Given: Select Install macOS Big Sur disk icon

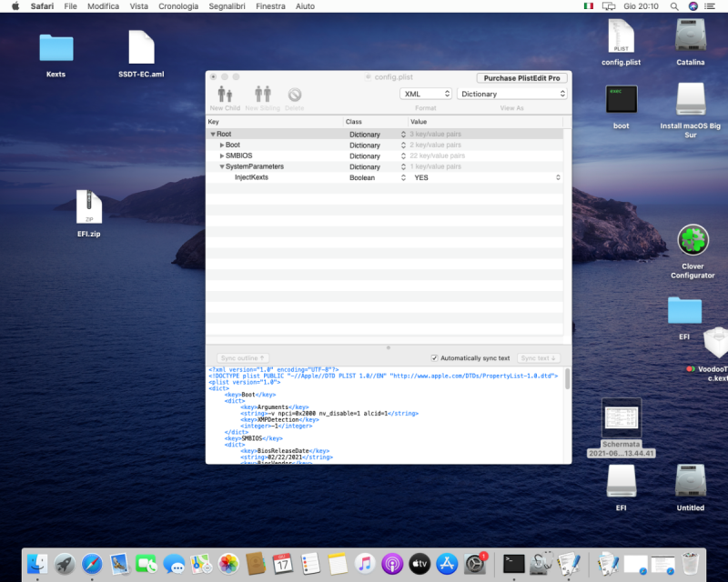Looking at the screenshot, I should 691,99.
